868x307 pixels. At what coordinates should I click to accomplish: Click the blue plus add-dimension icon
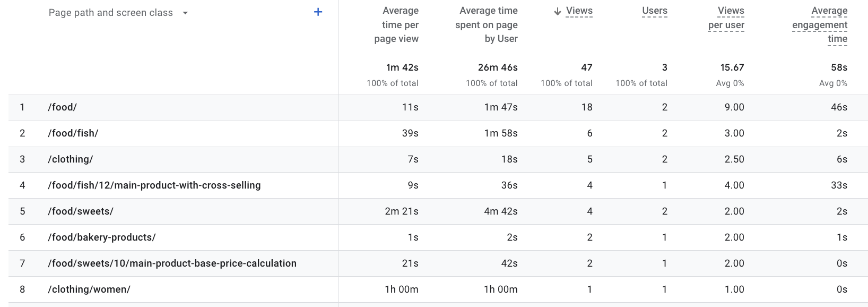point(318,12)
